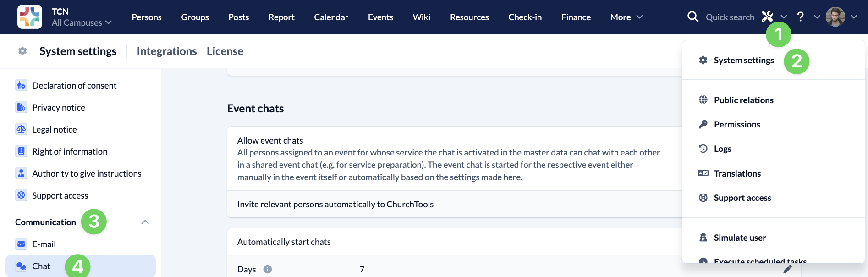Switch to the Integrations tab

click(x=167, y=51)
